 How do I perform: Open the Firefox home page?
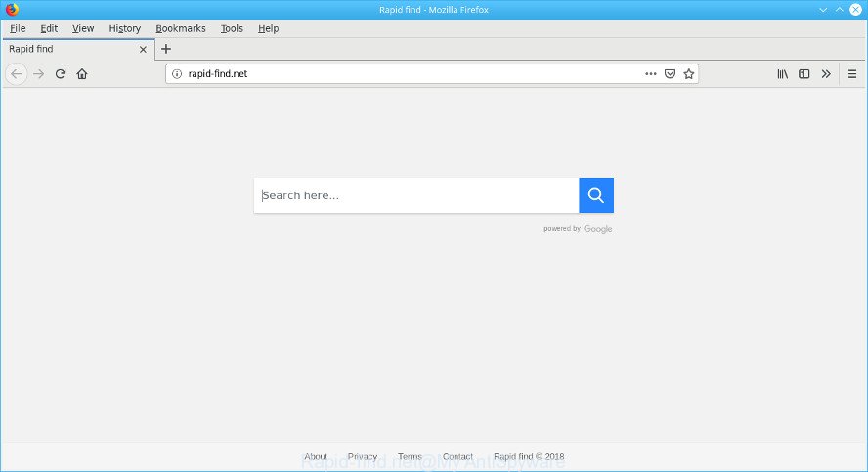82,74
